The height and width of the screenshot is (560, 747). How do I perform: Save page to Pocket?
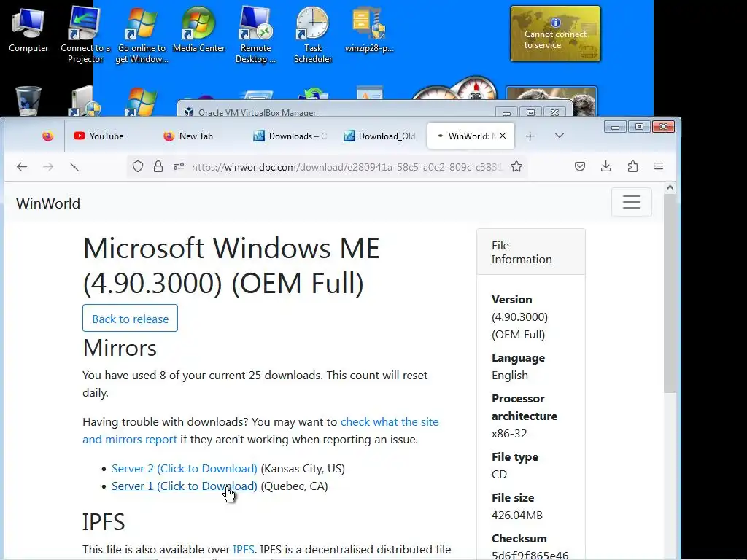click(580, 166)
